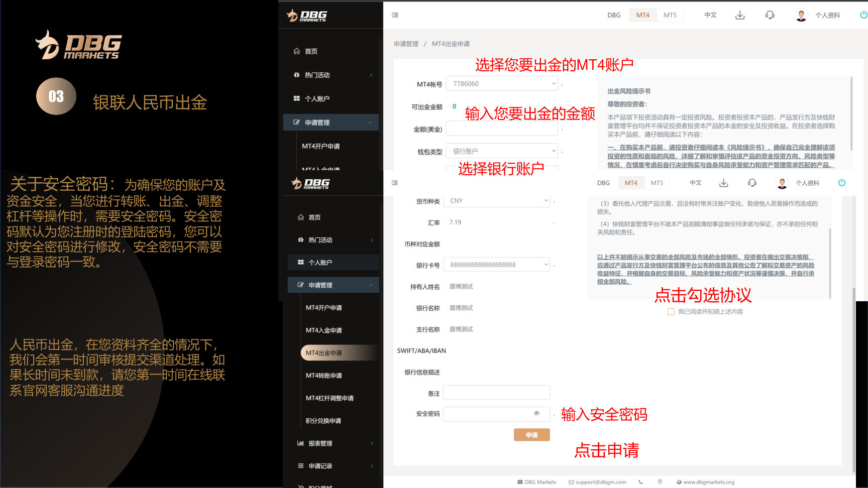Collapse 申请管理 chevron in the upper sidebar
Viewport: 868px width, 488px height.
[371, 123]
